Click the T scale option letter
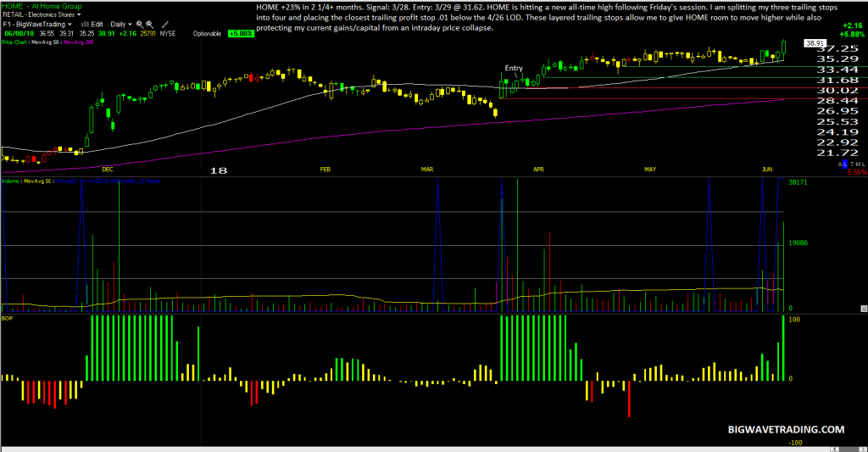868x452 pixels. tap(852, 165)
